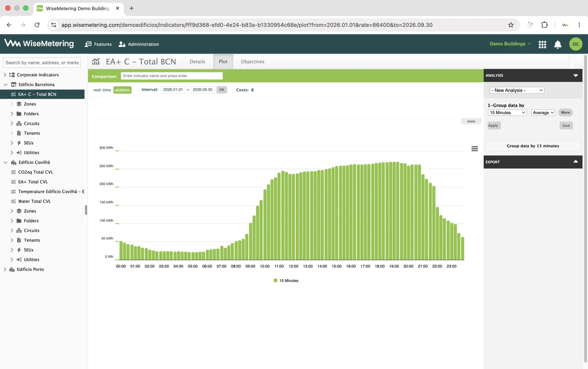588x369 pixels.
Task: Open the chart hamburger menu icon
Action: tap(475, 148)
